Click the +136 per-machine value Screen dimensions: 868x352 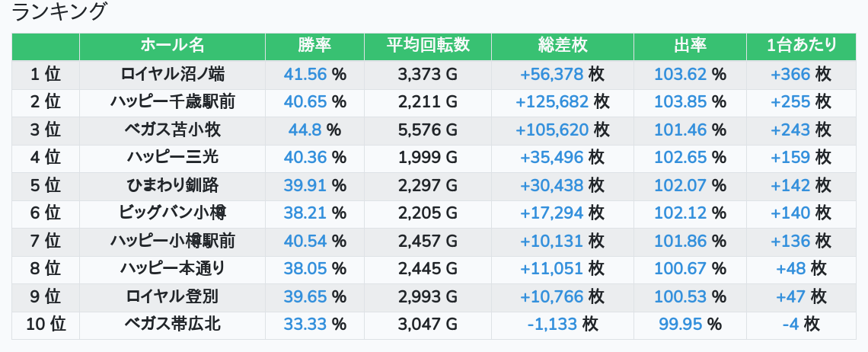790,242
